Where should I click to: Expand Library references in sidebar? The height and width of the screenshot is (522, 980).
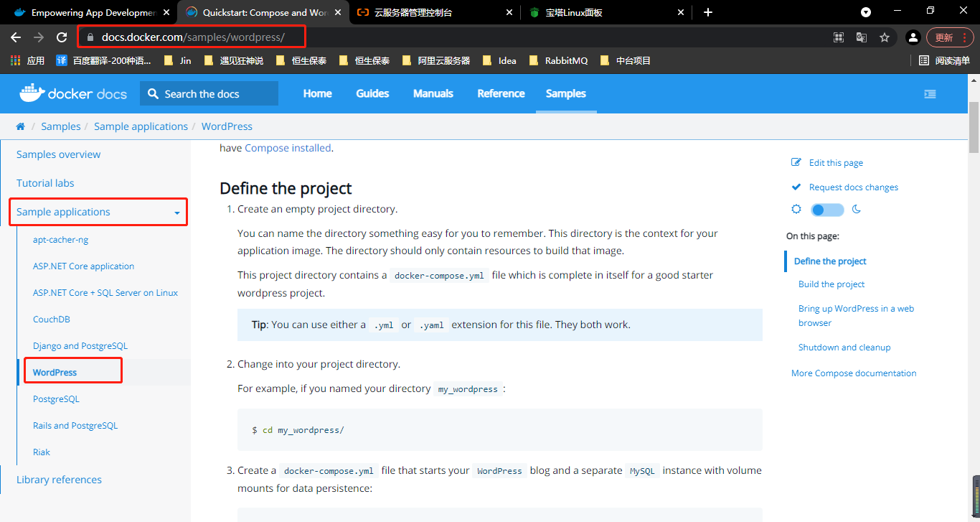[59, 480]
